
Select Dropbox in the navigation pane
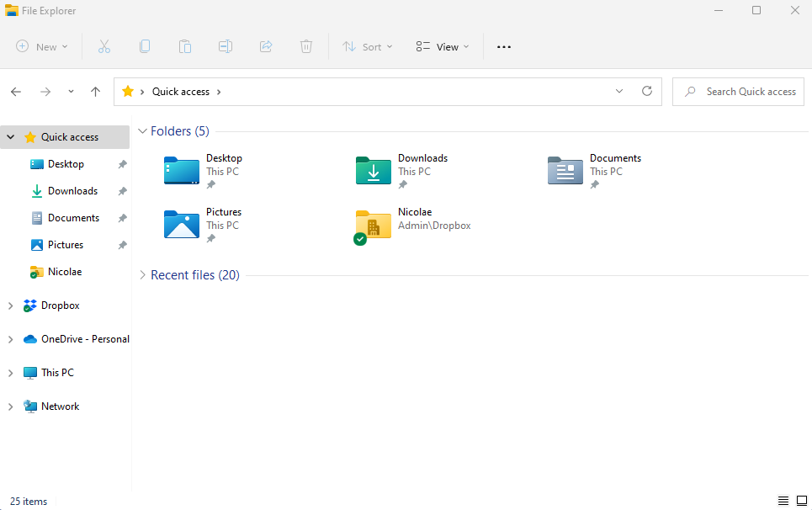[60, 305]
